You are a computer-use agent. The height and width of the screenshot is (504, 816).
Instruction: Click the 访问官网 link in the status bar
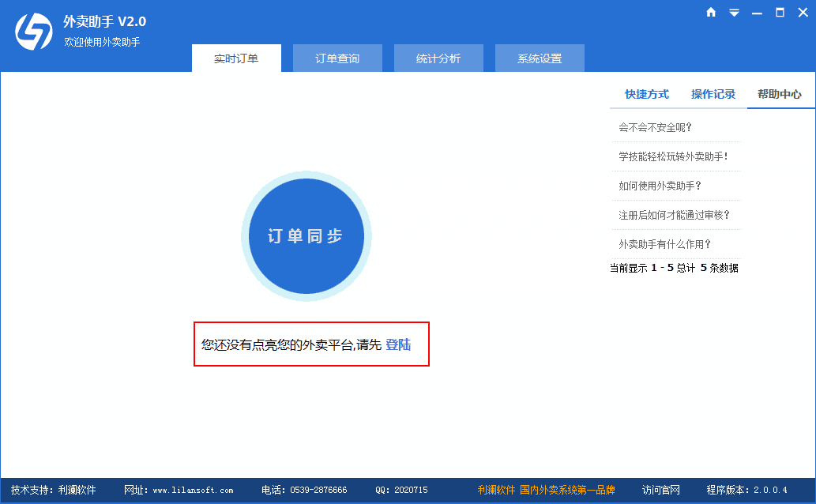tap(660, 490)
